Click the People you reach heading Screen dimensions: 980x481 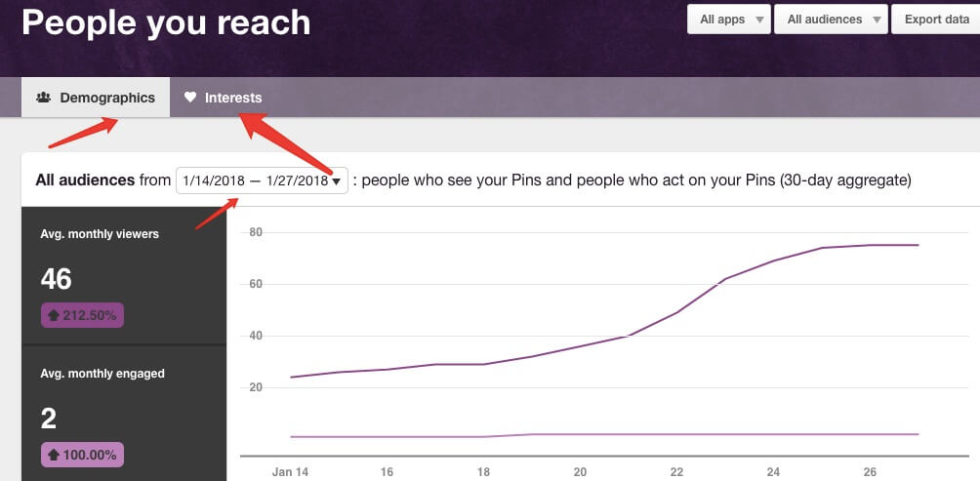coord(166,21)
